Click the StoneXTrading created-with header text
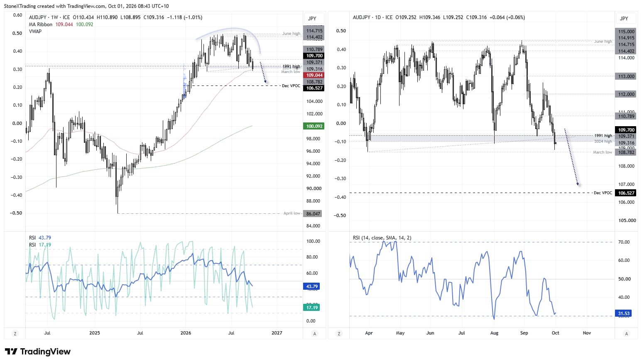Screen dimensions: 642x364 coord(87,6)
